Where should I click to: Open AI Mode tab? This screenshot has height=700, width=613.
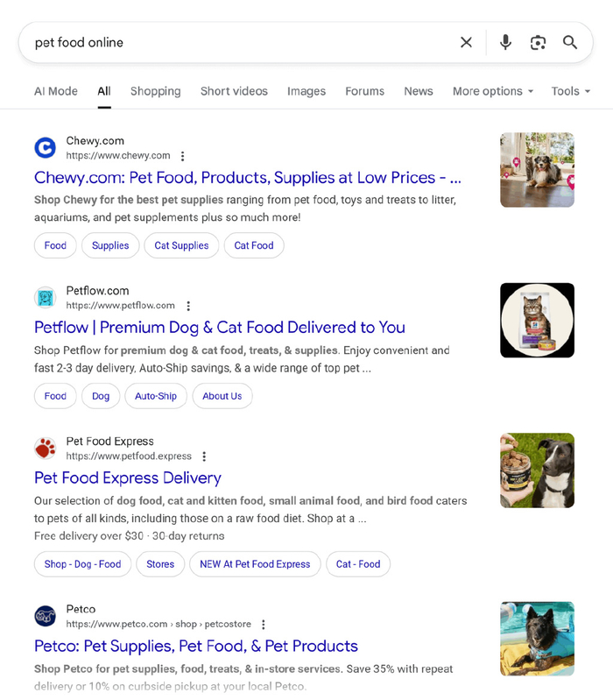(56, 91)
